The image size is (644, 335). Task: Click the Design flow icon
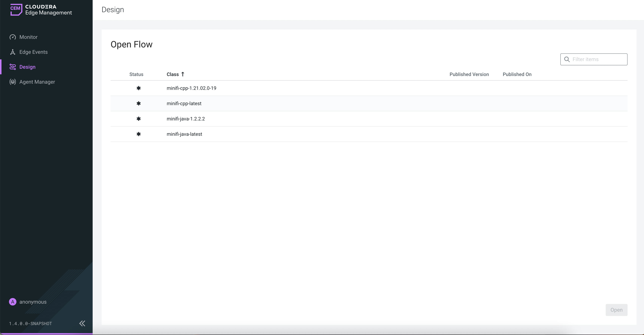pos(13,67)
